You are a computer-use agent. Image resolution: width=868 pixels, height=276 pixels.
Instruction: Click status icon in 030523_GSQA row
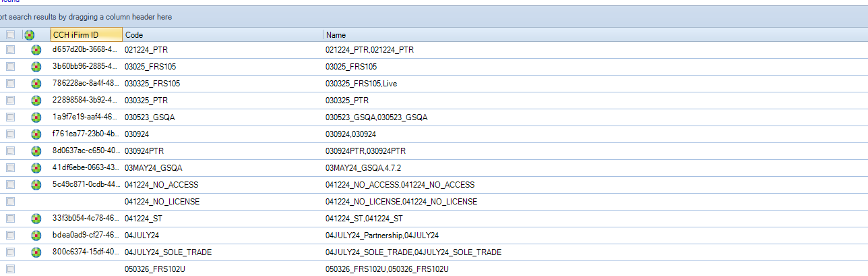click(x=36, y=117)
